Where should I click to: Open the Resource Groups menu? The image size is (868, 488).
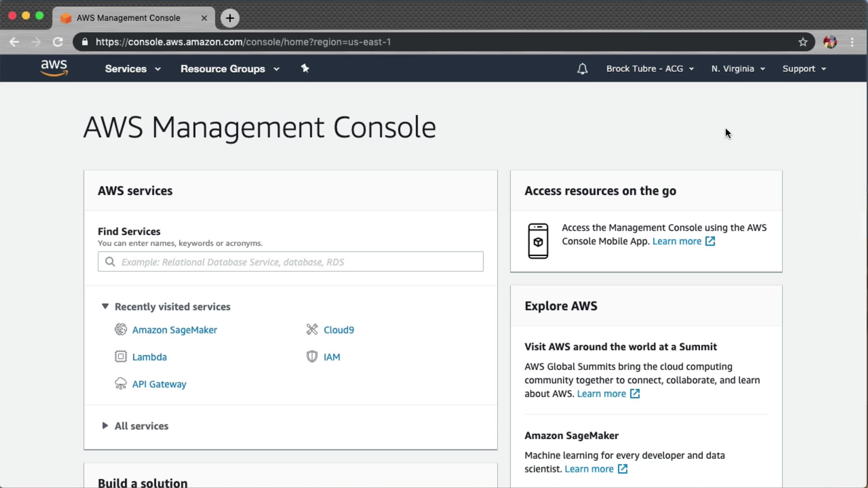point(230,69)
